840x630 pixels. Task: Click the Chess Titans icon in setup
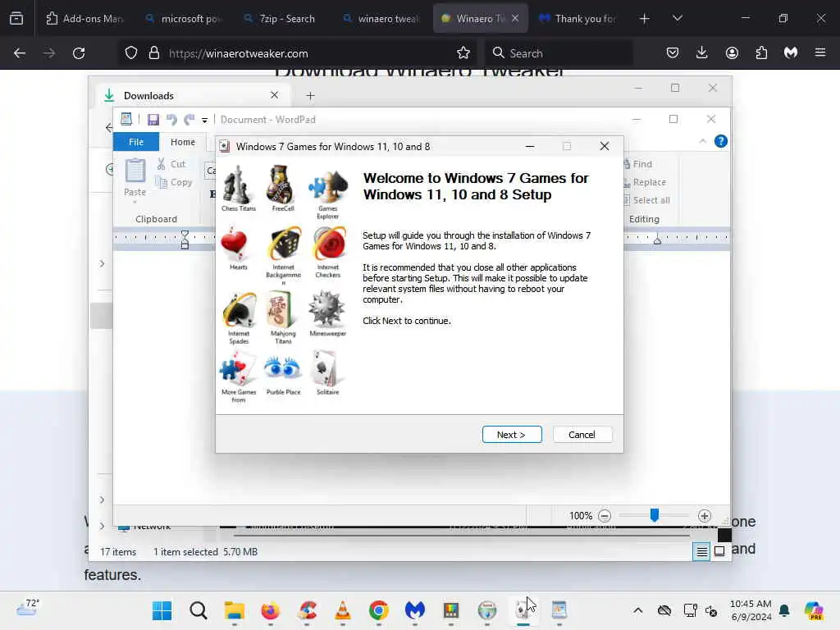click(238, 185)
